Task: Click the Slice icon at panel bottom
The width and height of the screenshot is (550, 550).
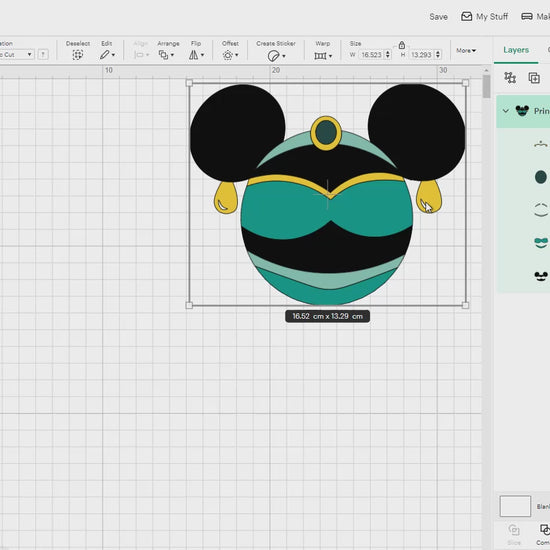Action: pyautogui.click(x=514, y=529)
